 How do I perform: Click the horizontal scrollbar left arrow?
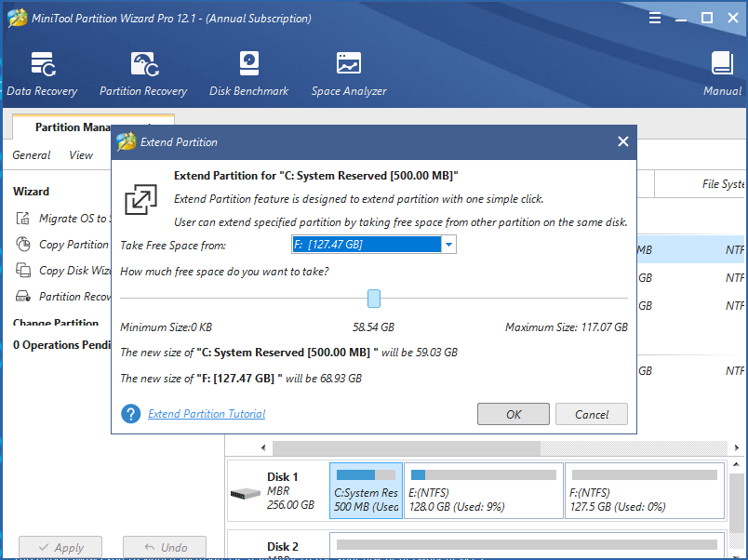pyautogui.click(x=263, y=447)
